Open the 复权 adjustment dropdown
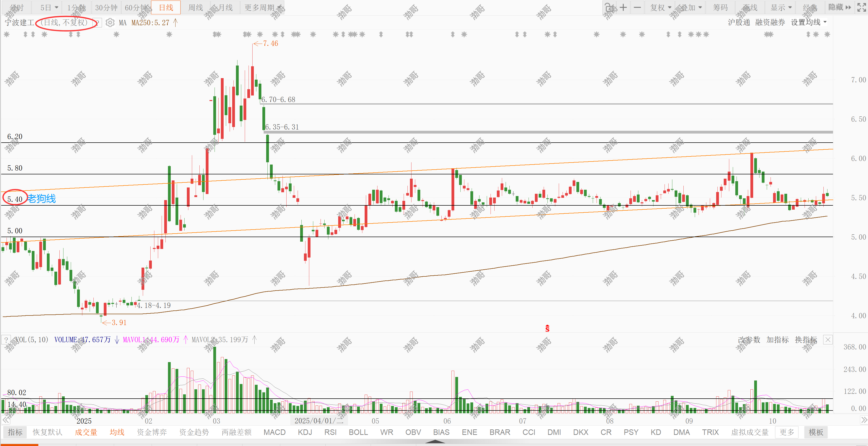868x446 pixels. 661,7
